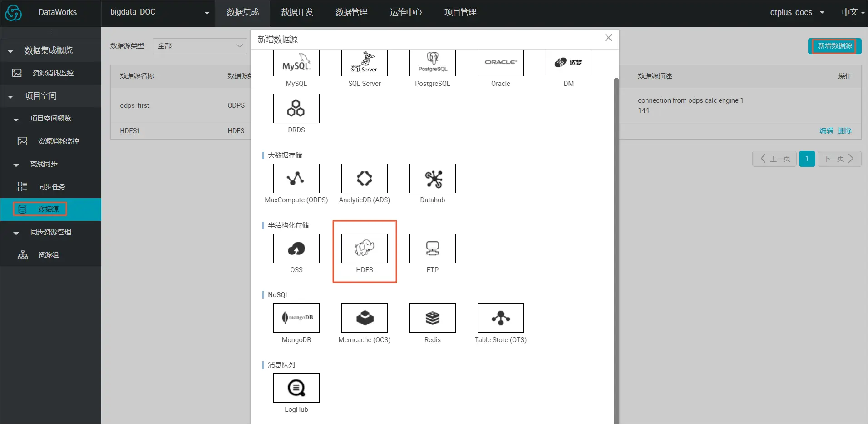868x424 pixels.
Task: Collapse the 数据集成概览 section
Action: [10, 51]
